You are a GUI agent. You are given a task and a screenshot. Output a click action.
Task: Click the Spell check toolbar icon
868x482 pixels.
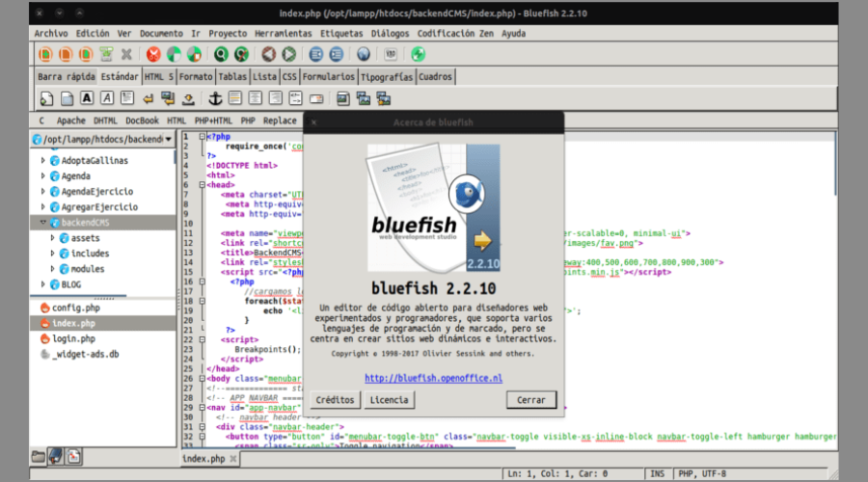point(391,54)
